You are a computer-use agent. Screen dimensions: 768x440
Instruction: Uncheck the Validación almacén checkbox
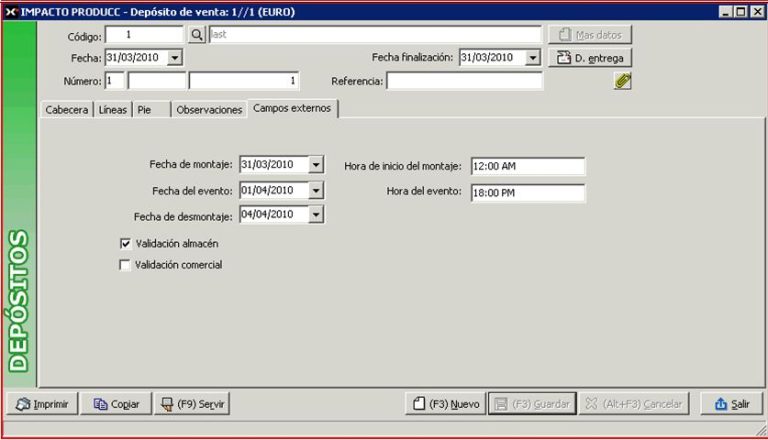tap(125, 243)
